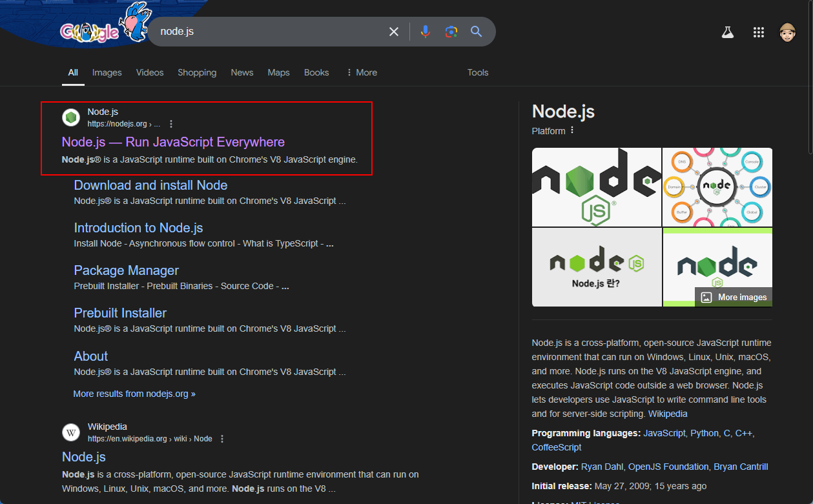Click the nodejs.org URL breadcrumb text
Screen dimensions: 813x504
pyautogui.click(x=123, y=124)
